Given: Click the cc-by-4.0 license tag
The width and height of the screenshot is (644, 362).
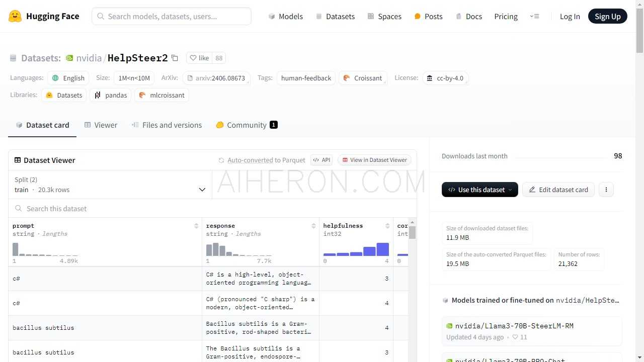Looking at the screenshot, I should 445,78.
